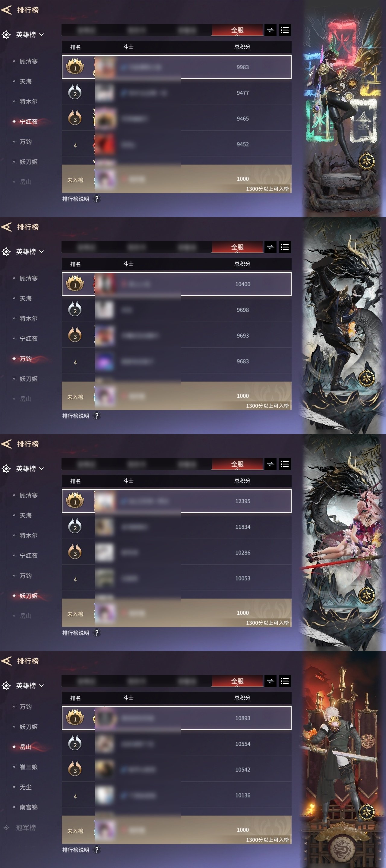Image resolution: width=386 pixels, height=868 pixels.
Task: Open 排行榜说明 link below the 12395 ranking
Action: point(76,633)
